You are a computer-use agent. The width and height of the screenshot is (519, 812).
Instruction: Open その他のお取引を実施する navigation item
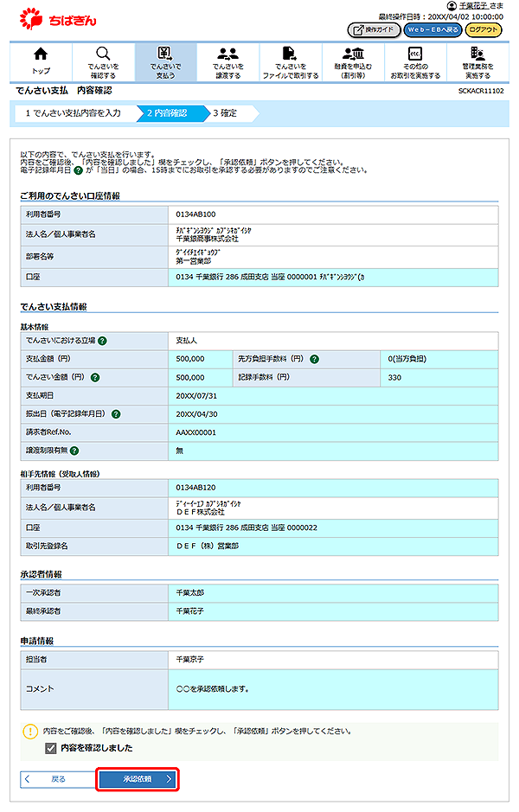(415, 62)
